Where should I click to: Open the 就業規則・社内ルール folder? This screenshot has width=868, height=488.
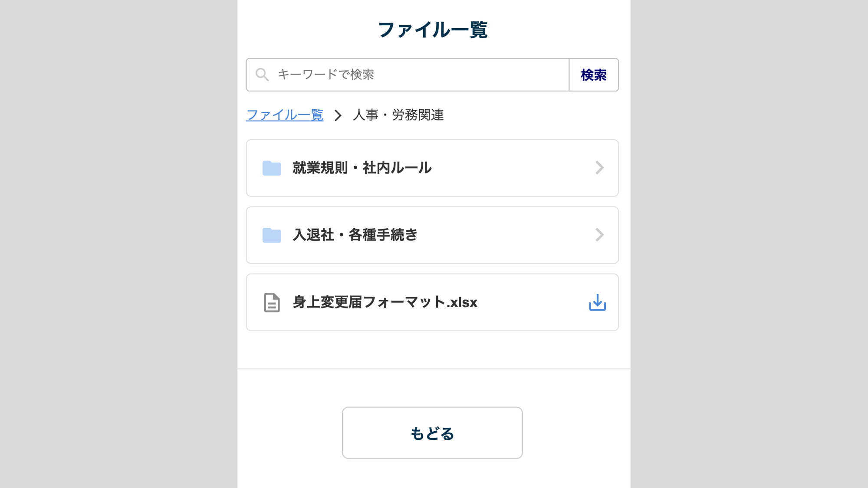point(362,168)
